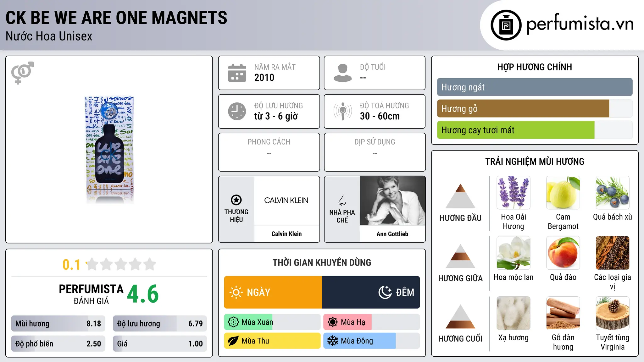Click the Hương cuối pyramid icon

pos(460,316)
